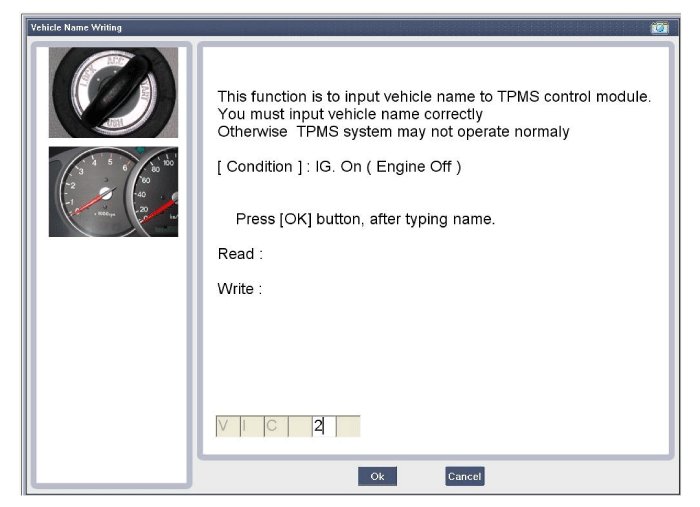Click the 'This function is to input' line
Viewport: 700px width, 507px height.
tap(434, 97)
